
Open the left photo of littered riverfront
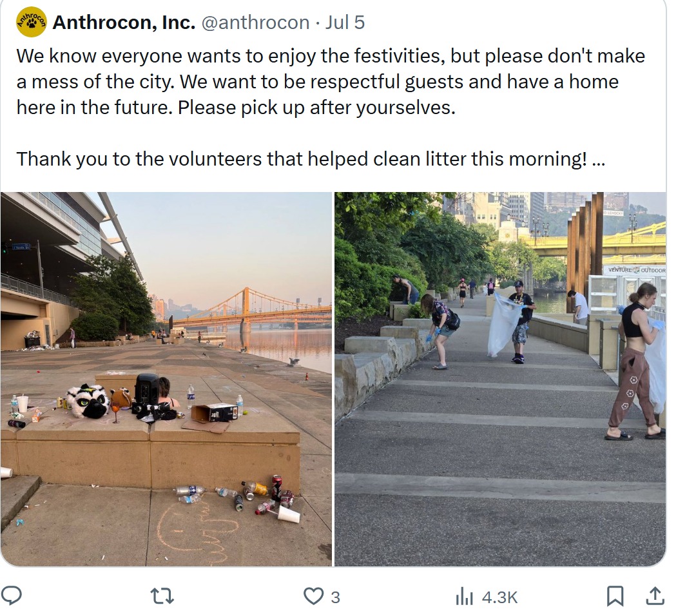(166, 379)
